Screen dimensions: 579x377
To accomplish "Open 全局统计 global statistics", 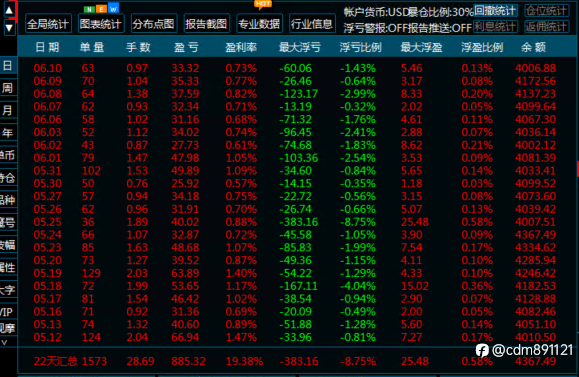I will (x=48, y=24).
